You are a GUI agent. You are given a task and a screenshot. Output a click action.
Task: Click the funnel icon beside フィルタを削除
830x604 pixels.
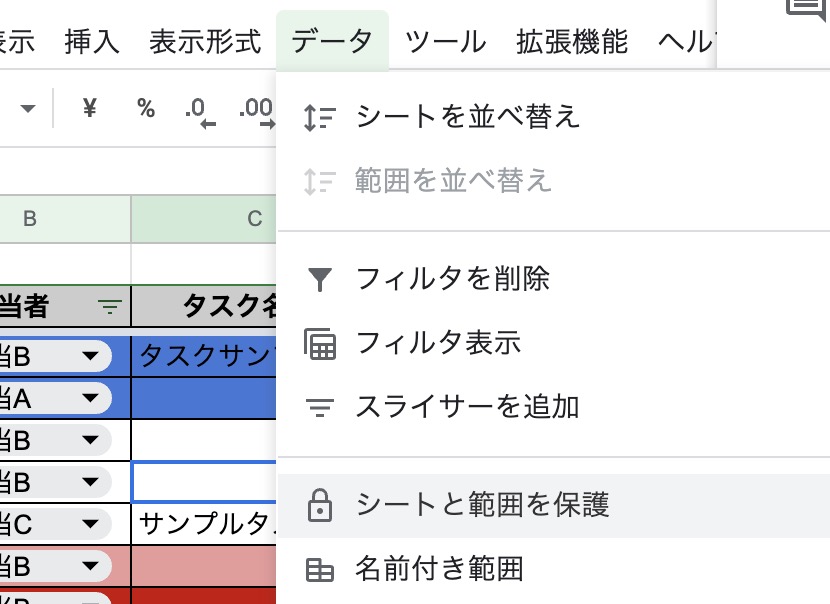pos(319,279)
